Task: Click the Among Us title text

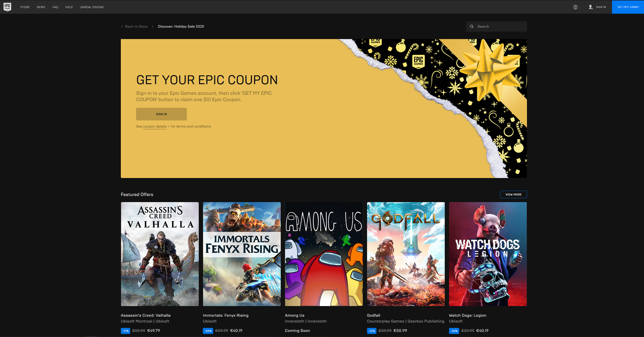Action: 295,316
